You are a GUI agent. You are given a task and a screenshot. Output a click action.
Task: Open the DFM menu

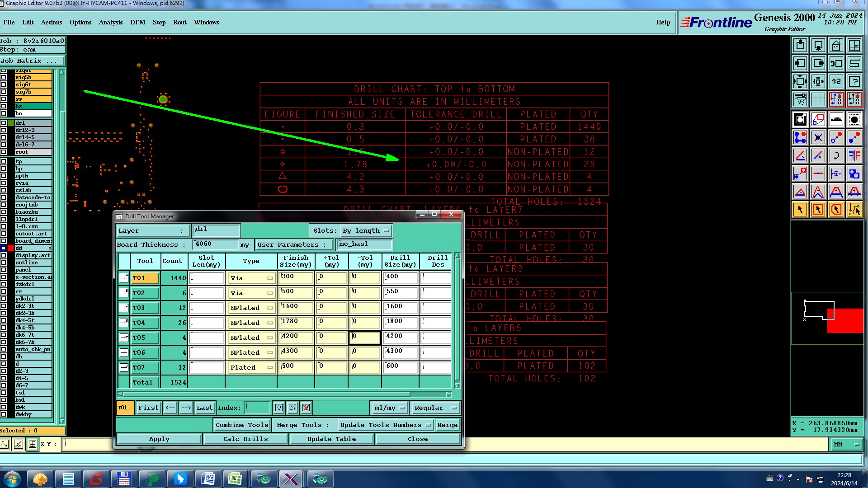tap(137, 22)
